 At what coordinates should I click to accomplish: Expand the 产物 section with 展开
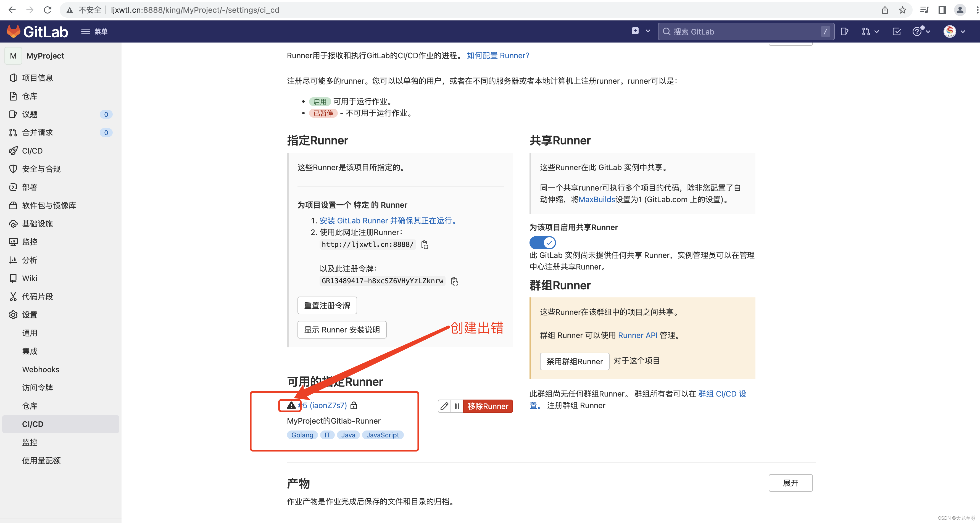(x=790, y=483)
